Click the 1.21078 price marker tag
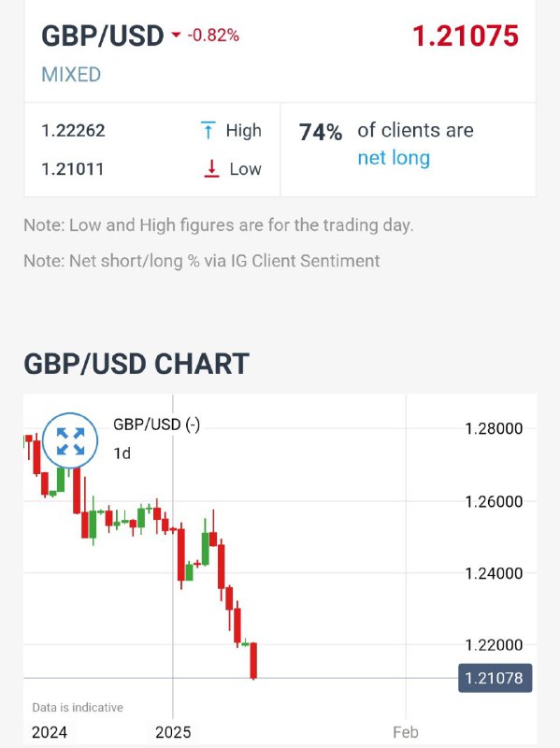560x748 pixels. pyautogui.click(x=495, y=678)
